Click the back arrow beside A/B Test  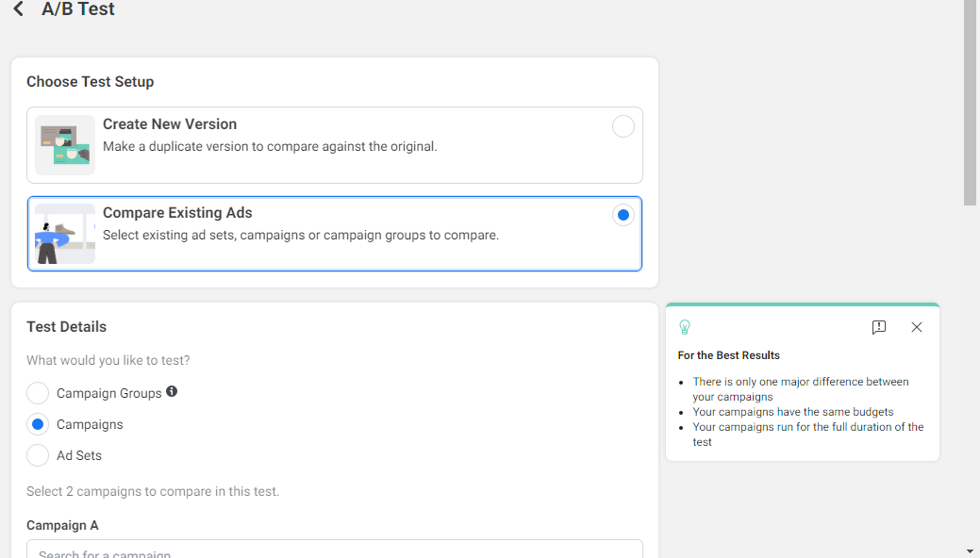coord(19,9)
